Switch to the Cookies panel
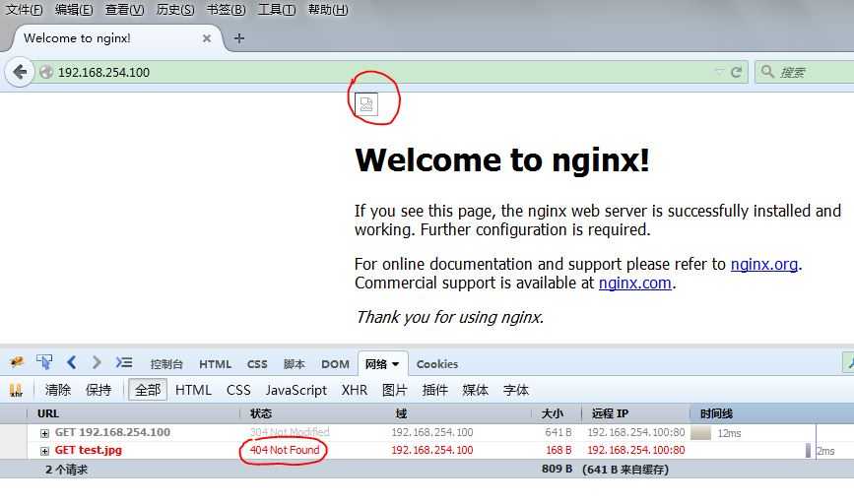Image resolution: width=854 pixels, height=504 pixels. coord(436,364)
